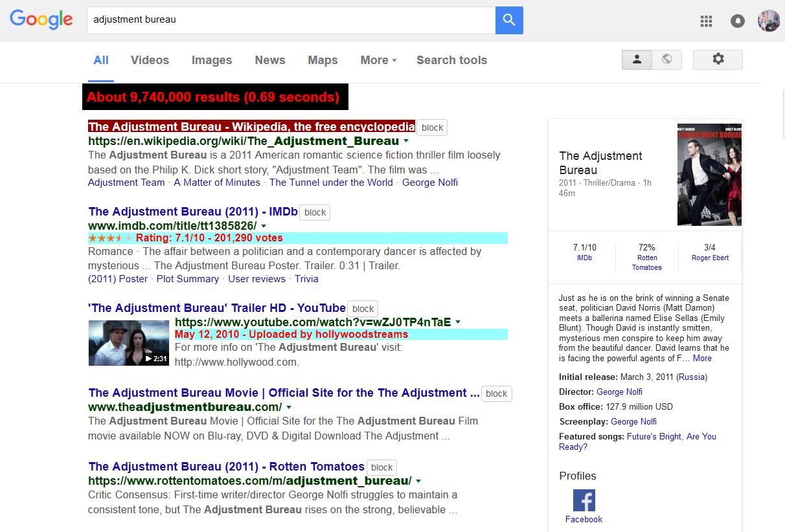Follow the Adjustment Team sitelink

click(126, 183)
